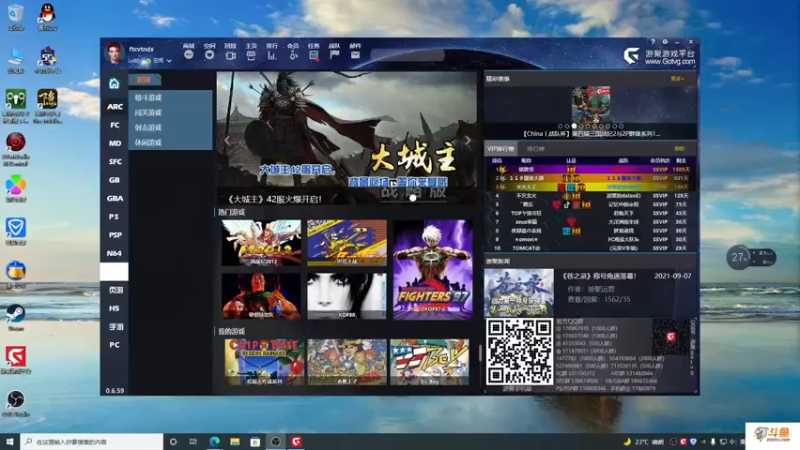Switch to the 排行榜 tab beside VIP
Screen dimensions: 800x450
click(x=535, y=148)
